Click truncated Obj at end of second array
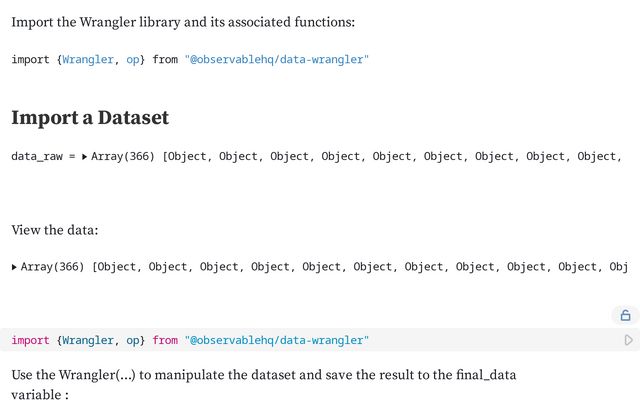The height and width of the screenshot is (400, 640). 618,267
